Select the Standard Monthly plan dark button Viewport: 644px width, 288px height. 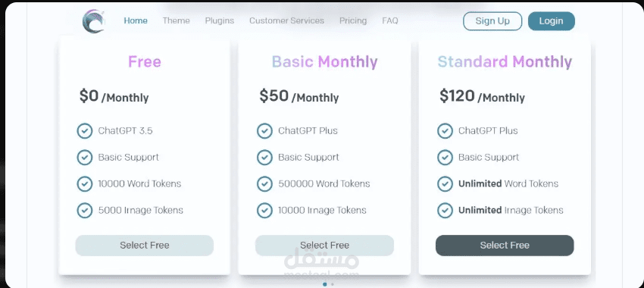pyautogui.click(x=505, y=246)
